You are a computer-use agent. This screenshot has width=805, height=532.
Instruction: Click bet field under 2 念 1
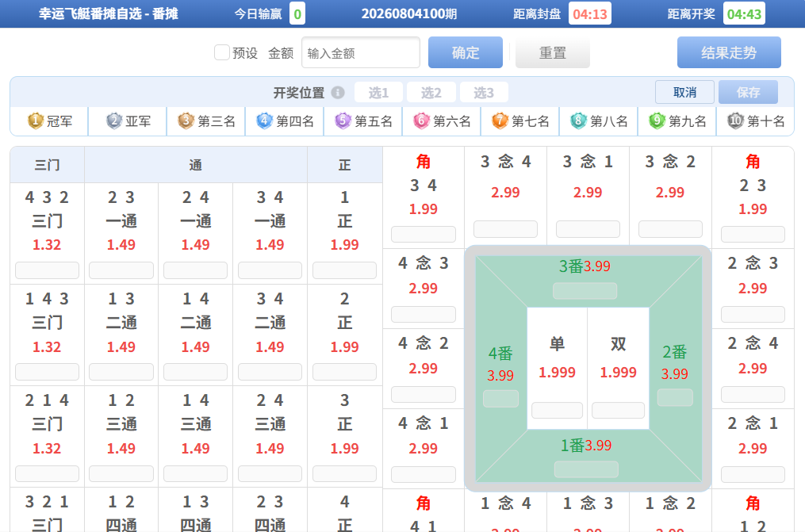click(x=753, y=475)
